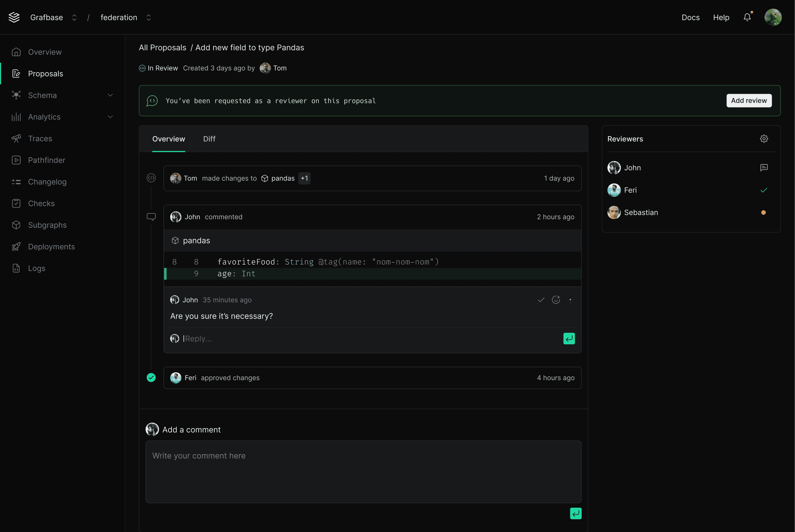Type in the Write your comment here field

pos(363,472)
